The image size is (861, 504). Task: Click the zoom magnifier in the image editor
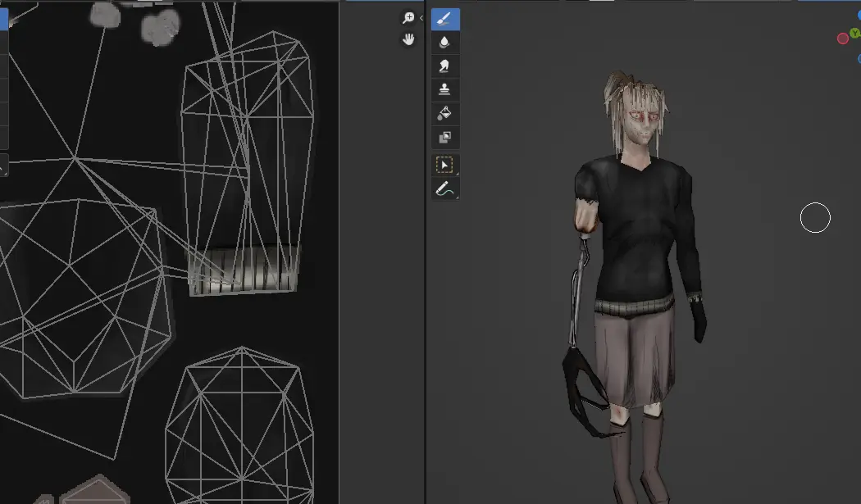(x=408, y=18)
